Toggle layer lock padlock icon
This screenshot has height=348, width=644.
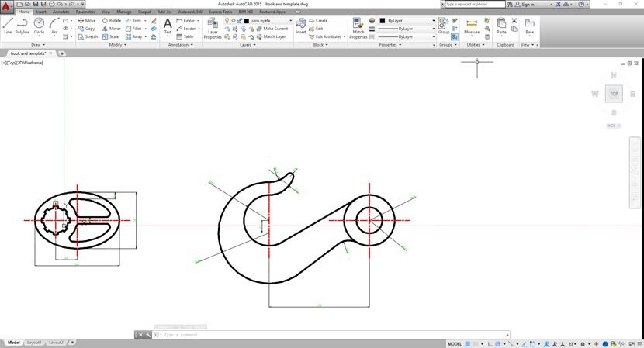pyautogui.click(x=240, y=20)
